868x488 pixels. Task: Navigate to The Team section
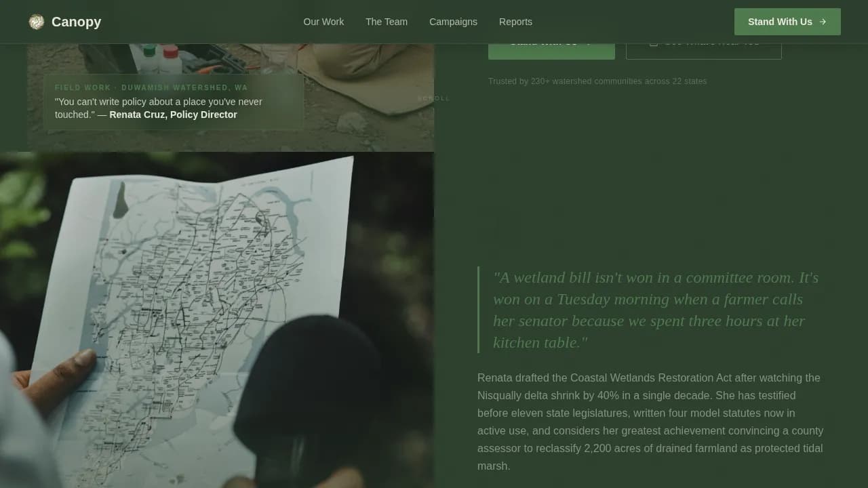pos(387,22)
